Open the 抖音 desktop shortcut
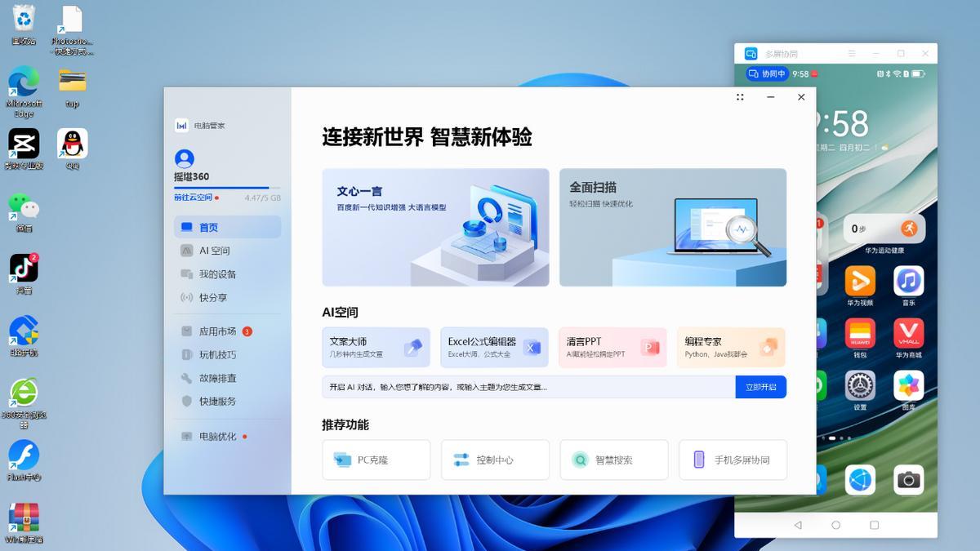 coord(24,273)
